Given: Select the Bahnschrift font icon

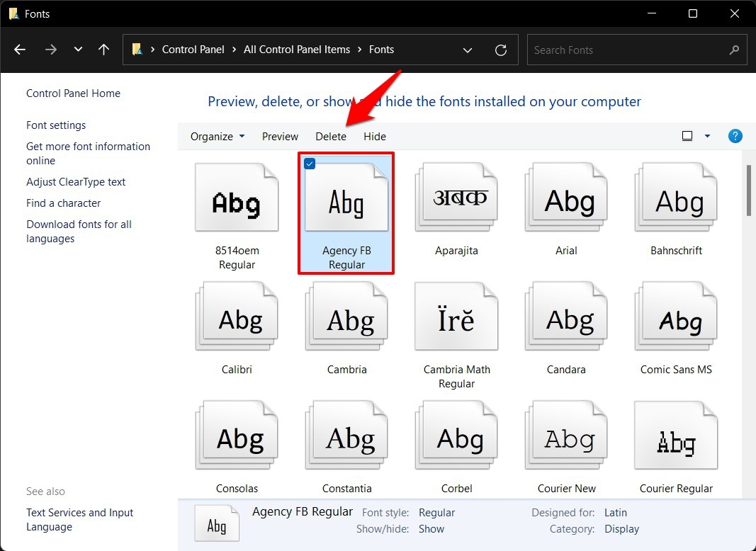Looking at the screenshot, I should tap(677, 198).
